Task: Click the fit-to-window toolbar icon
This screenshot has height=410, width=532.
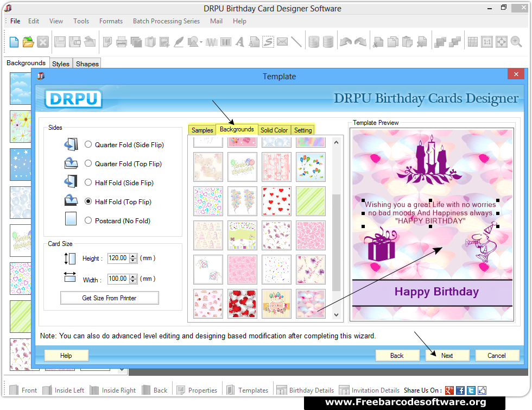Action: click(502, 42)
